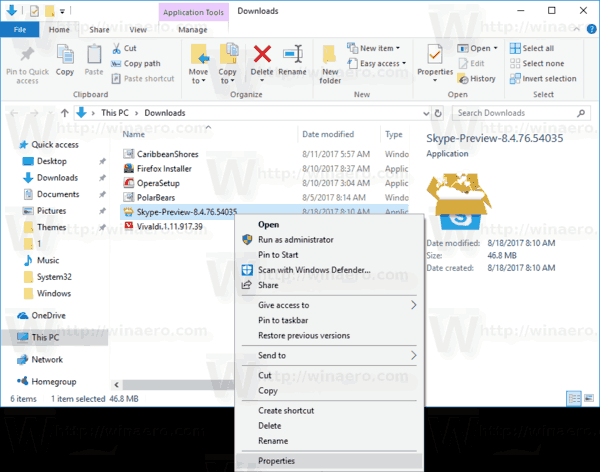600x472 pixels.
Task: Click the Paste clipboard icon
Action: click(x=94, y=54)
